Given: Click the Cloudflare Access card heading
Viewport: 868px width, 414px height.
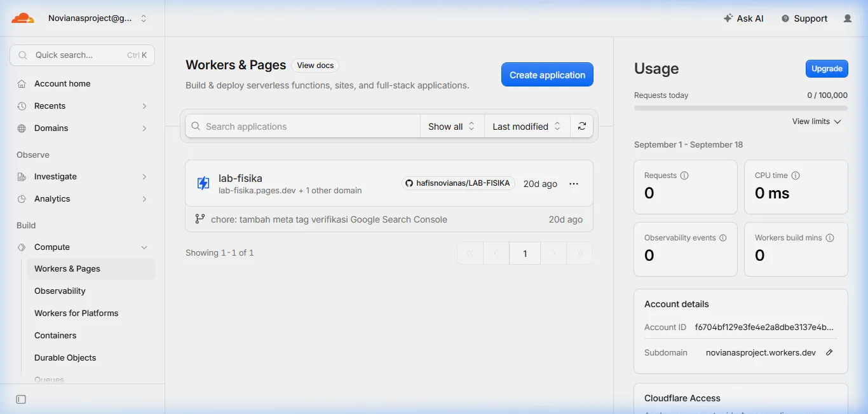Looking at the screenshot, I should pos(682,398).
